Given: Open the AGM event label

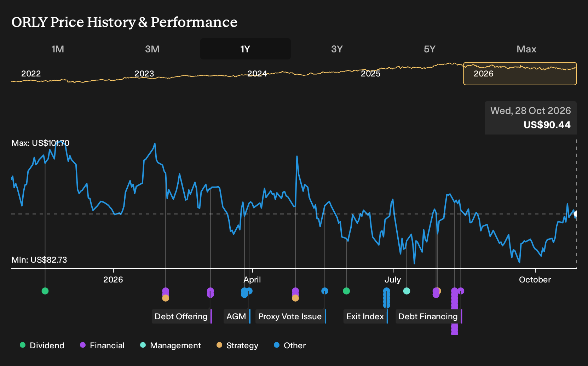Looking at the screenshot, I should [237, 316].
